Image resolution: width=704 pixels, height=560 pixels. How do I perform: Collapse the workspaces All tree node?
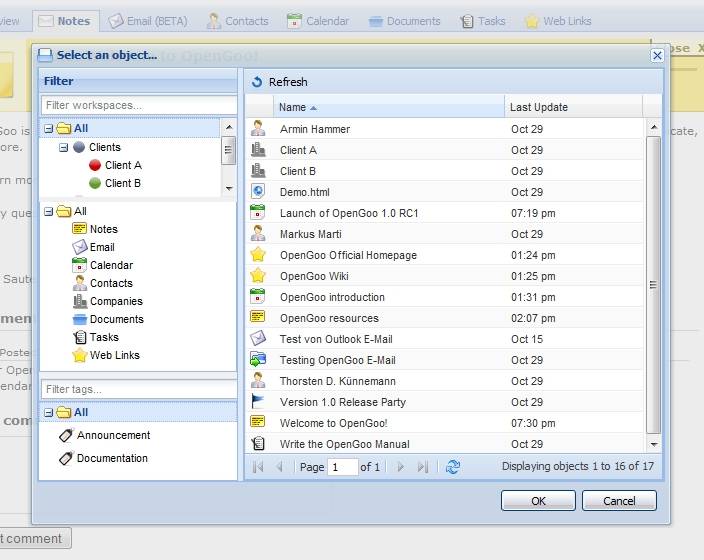coord(48,128)
